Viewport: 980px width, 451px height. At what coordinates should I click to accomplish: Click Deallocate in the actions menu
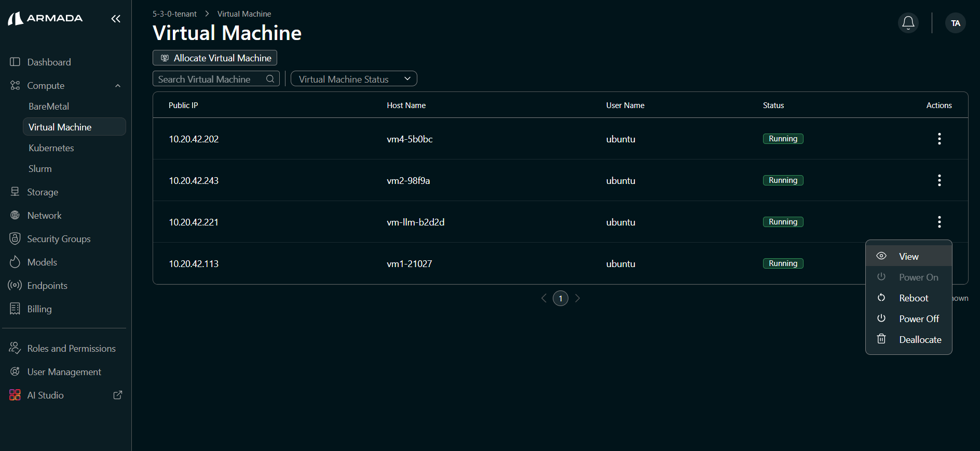click(919, 340)
